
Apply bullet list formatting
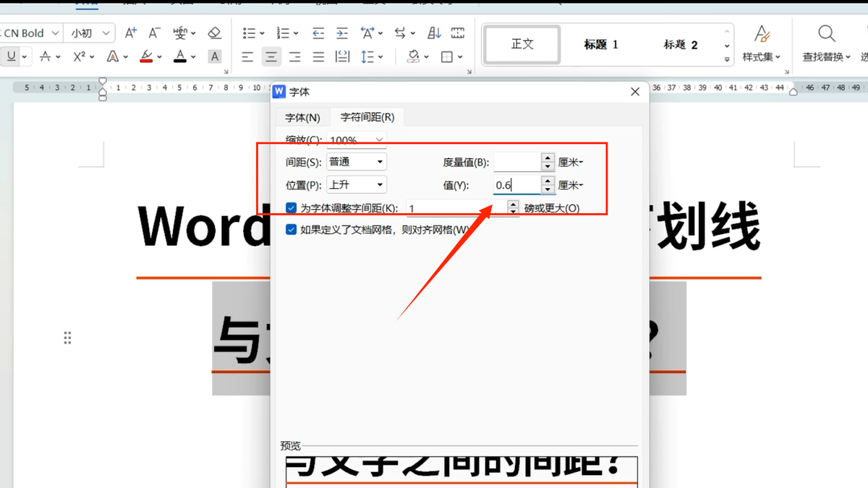(250, 33)
